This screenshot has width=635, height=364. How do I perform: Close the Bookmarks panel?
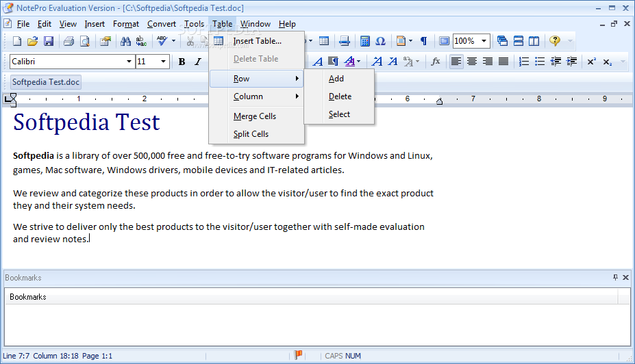click(x=625, y=277)
